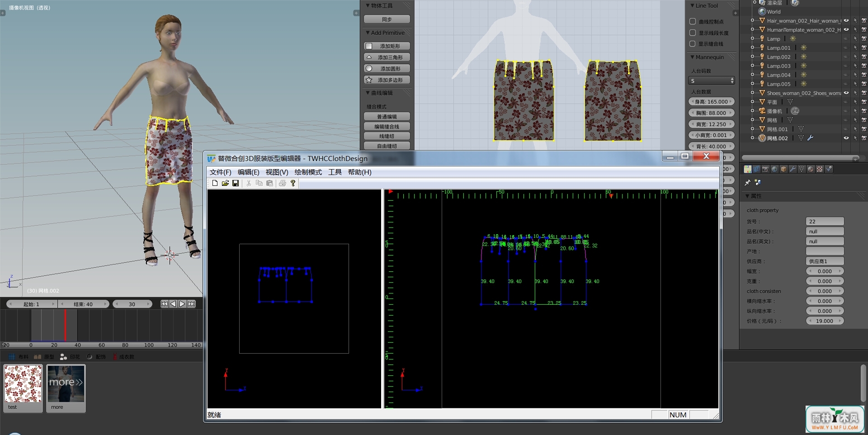
Task: Expand the 摄像机 tree node
Action: pos(753,111)
